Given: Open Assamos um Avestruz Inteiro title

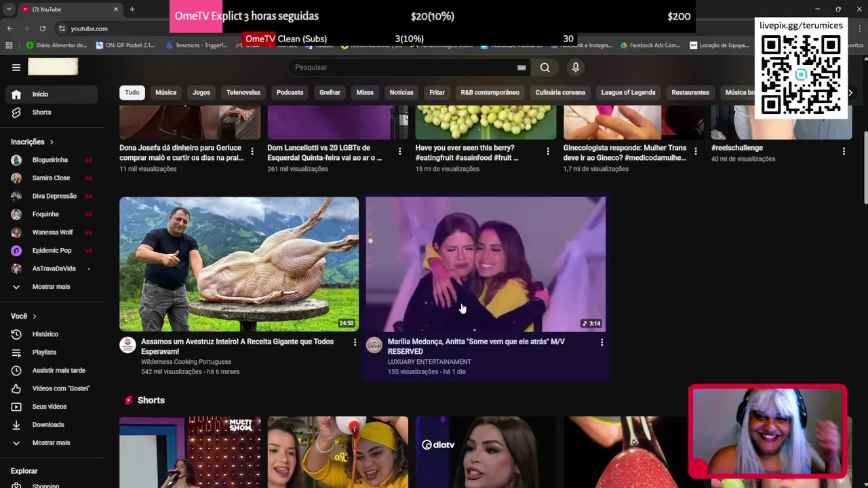Looking at the screenshot, I should coord(237,346).
